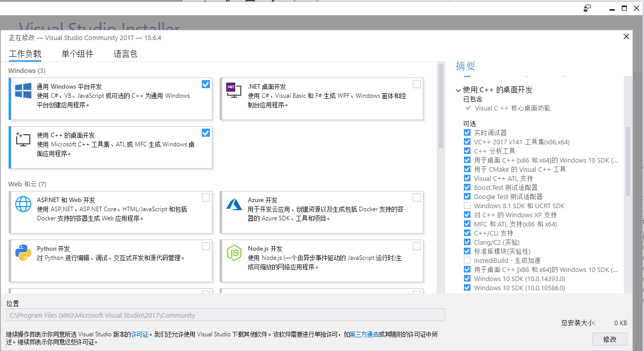Click the 已包含 label in the summary

click(x=473, y=99)
